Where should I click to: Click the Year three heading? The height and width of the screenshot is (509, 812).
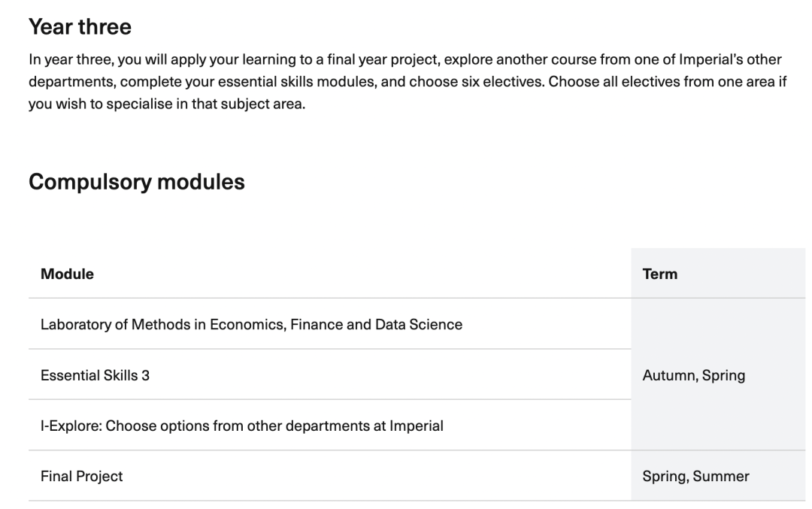(x=80, y=27)
